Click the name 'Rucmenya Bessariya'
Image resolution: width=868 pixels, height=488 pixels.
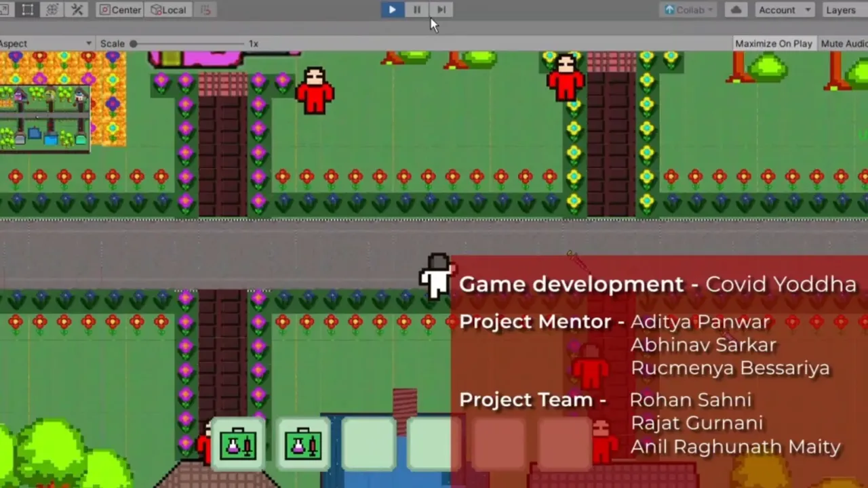[730, 368]
